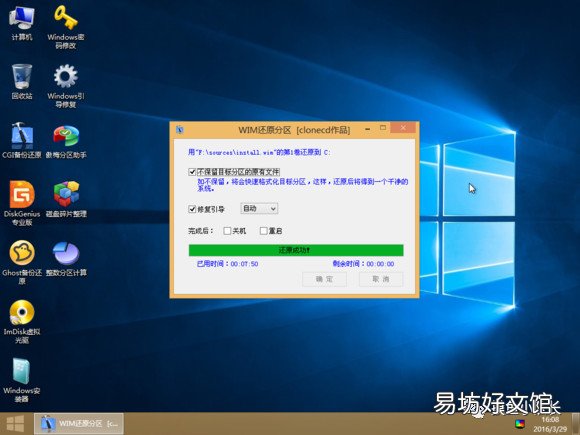580x435 pixels.
Task: Launch the CGI备份还原 desktop icon
Action: pos(22,141)
